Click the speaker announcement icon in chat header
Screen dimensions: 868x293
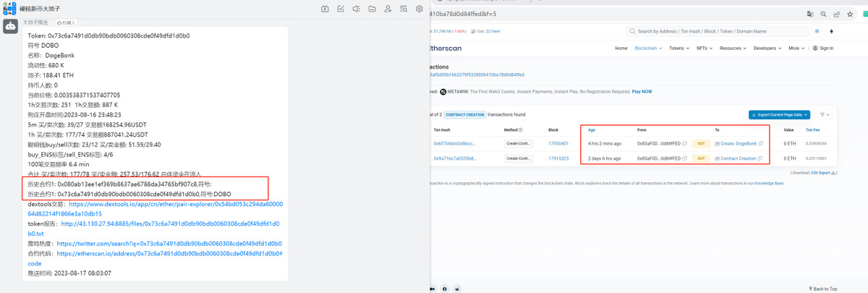(x=356, y=9)
